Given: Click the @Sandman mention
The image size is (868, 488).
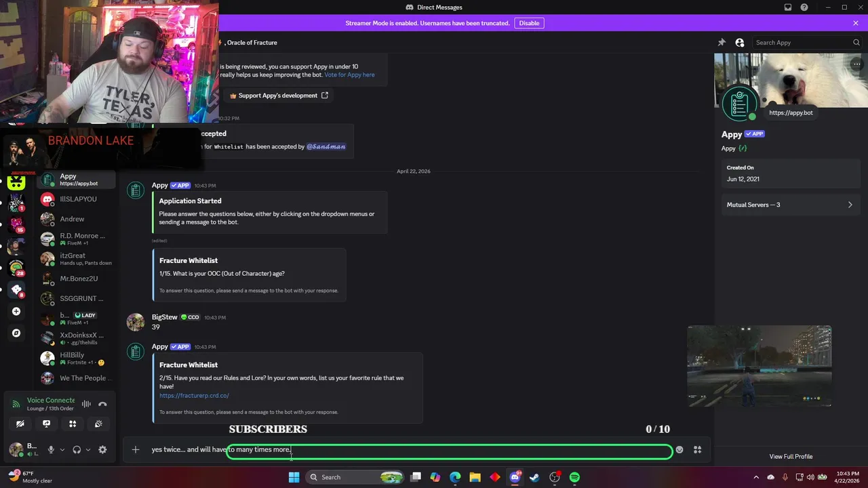Looking at the screenshot, I should pyautogui.click(x=325, y=146).
